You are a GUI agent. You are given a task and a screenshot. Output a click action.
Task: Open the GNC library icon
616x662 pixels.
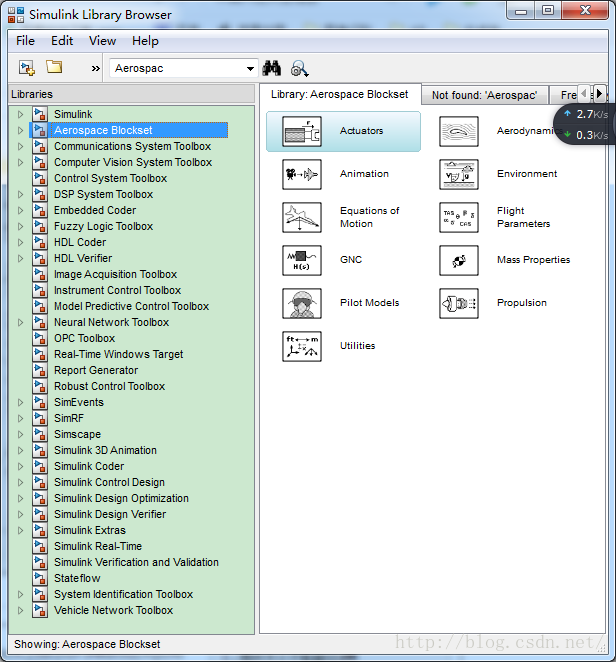coord(301,260)
